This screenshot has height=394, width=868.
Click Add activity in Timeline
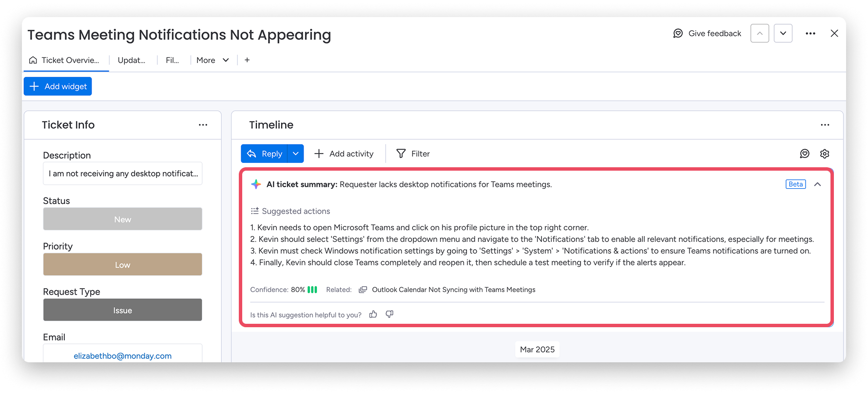pos(344,154)
